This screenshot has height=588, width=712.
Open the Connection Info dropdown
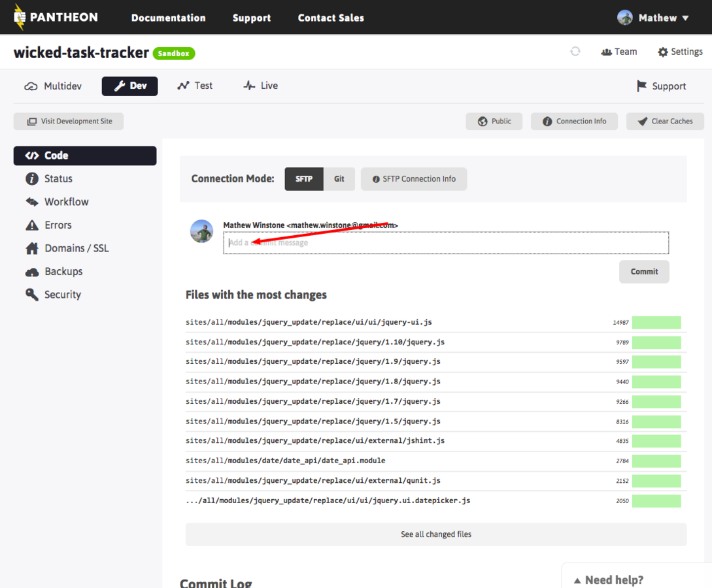574,121
